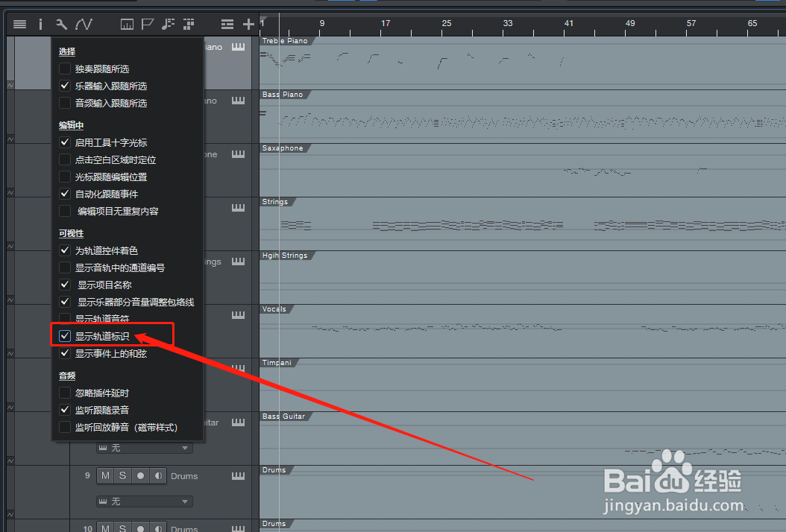Open the 无 dropdown below Bass Guitar track
Image resolution: width=786 pixels, height=532 pixels.
point(145,448)
